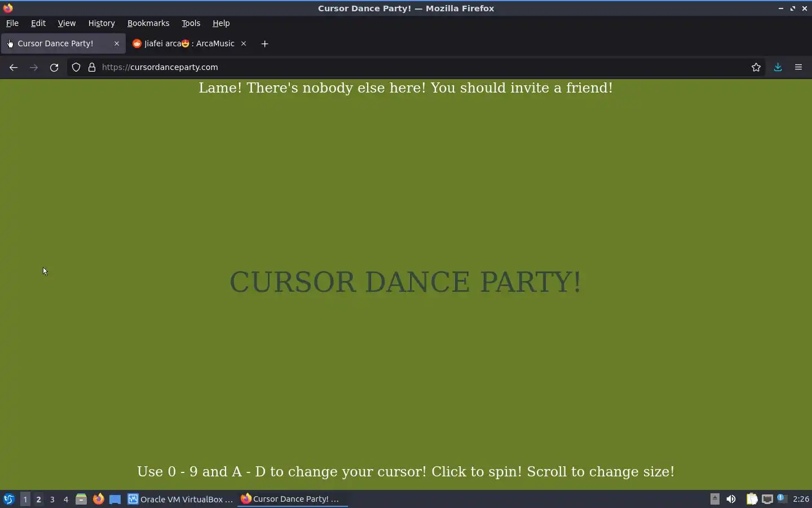
Task: Click the 2:26 clock in the panel
Action: (x=801, y=499)
